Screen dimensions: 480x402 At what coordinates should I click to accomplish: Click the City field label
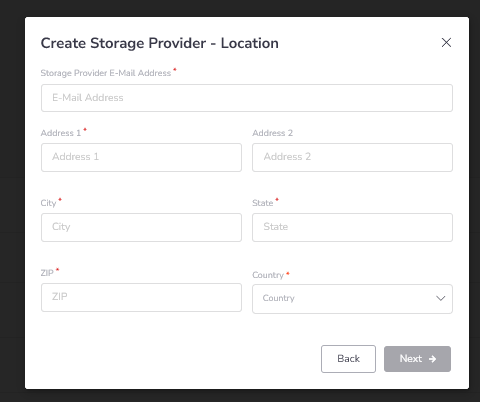click(x=48, y=203)
